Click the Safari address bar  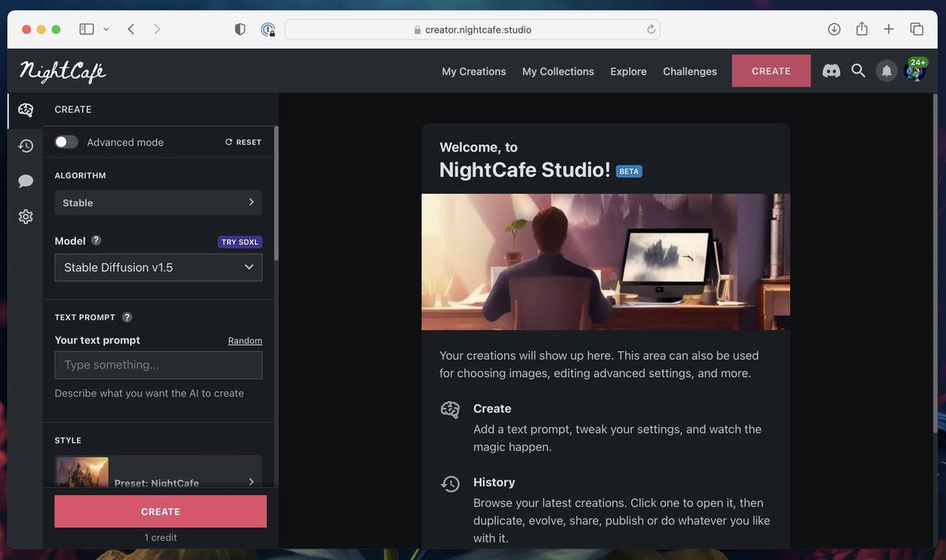472,30
